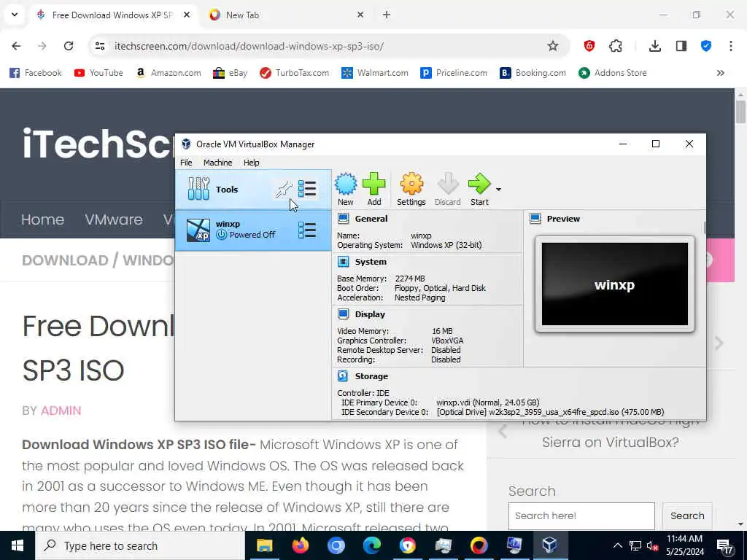The width and height of the screenshot is (747, 560).
Task: Open a new browser tab with plus
Action: (x=387, y=15)
